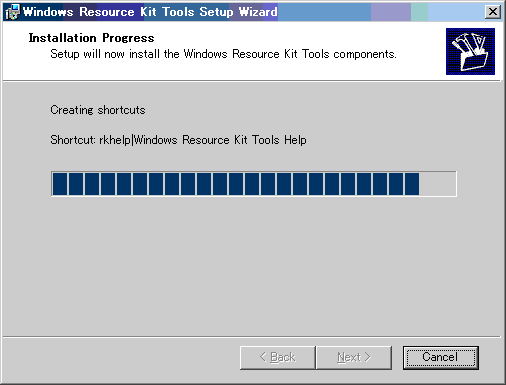Click the toolbox icon in header
Image resolution: width=506 pixels, height=385 pixels.
click(470, 51)
